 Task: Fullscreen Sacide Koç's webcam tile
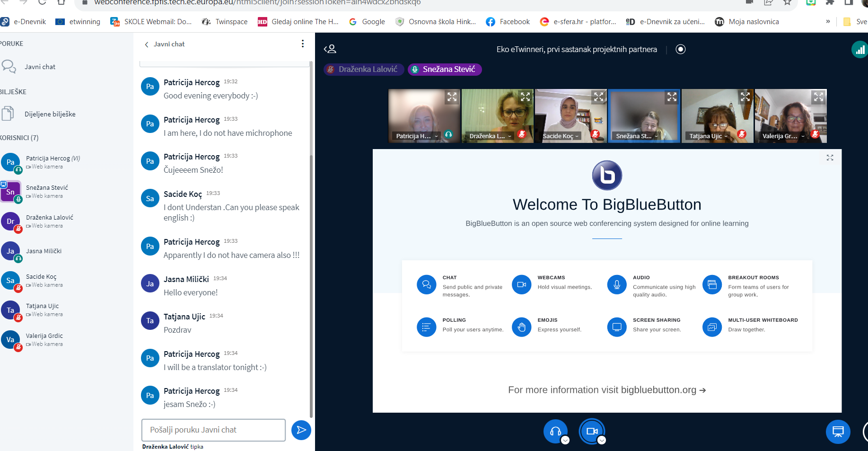click(599, 97)
